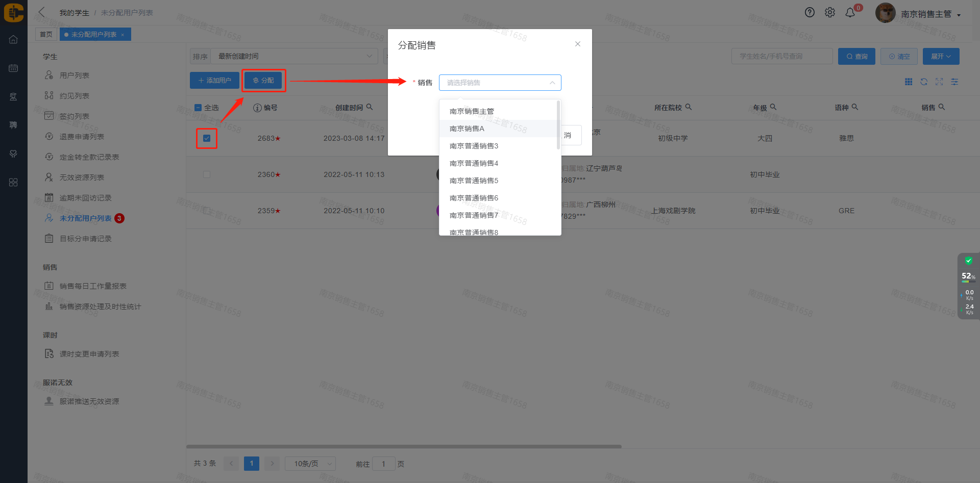980x483 pixels.
Task: Open column settings slider icon
Action: tap(954, 82)
